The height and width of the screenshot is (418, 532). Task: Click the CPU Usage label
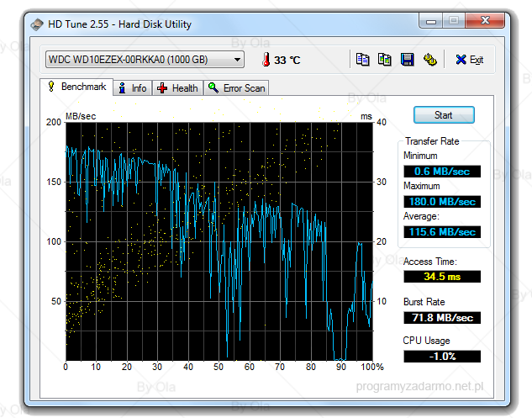426,341
